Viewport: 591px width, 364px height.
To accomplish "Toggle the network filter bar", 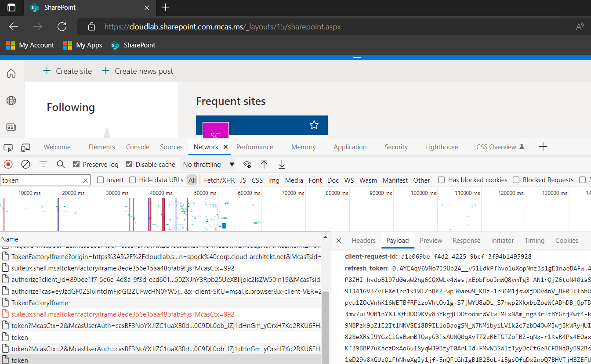I will 43,164.
